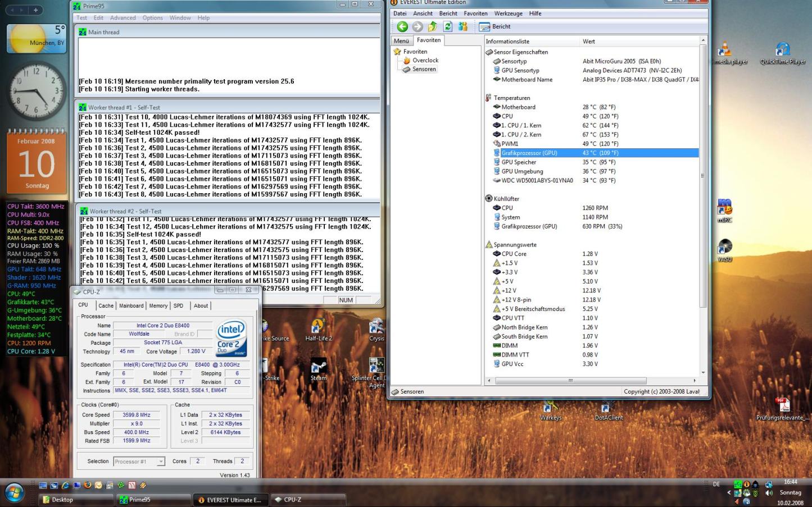The width and height of the screenshot is (812, 507).
Task: Refresh the EVEREST sensor page
Action: tap(448, 26)
